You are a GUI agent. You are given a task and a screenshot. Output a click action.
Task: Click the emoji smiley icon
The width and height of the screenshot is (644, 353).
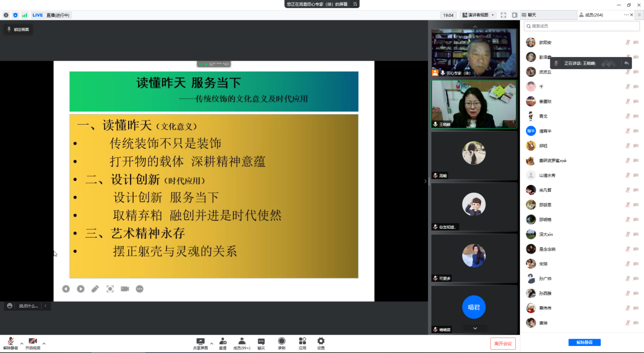10,306
